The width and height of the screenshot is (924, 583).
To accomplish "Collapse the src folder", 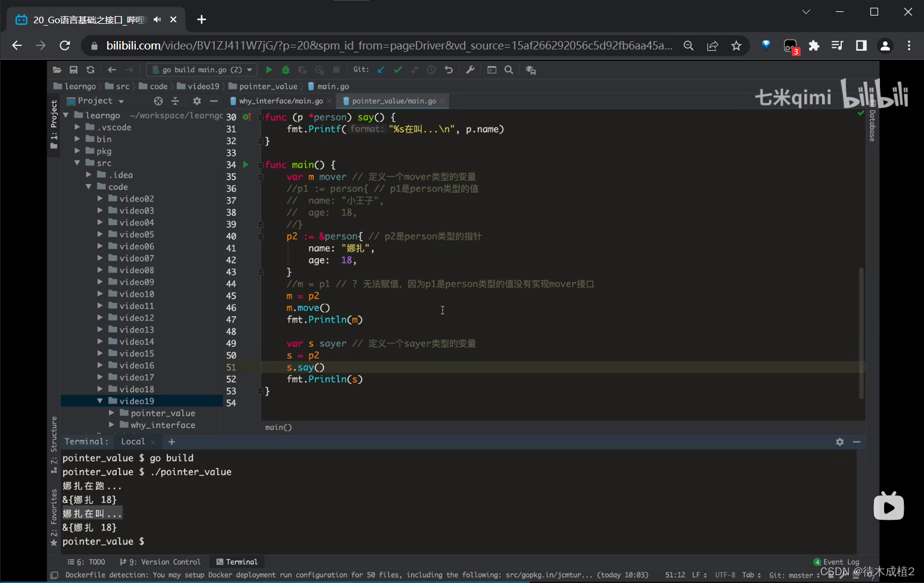I will click(77, 163).
